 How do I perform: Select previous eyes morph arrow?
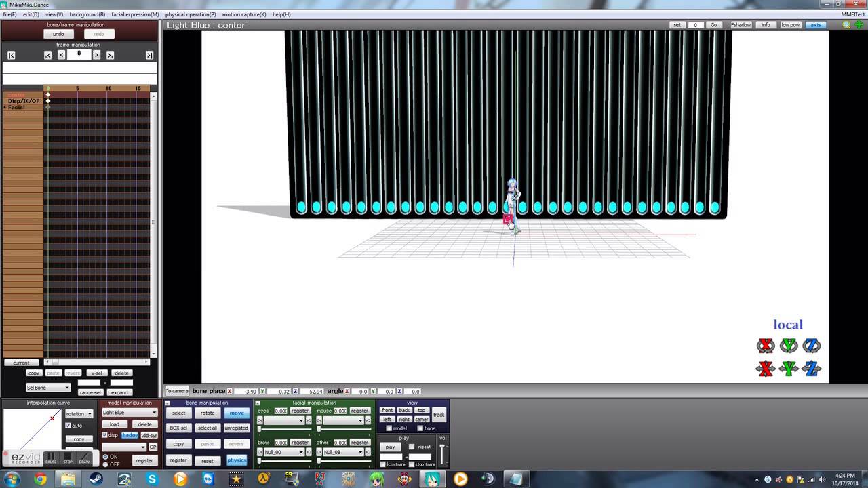[x=260, y=420]
